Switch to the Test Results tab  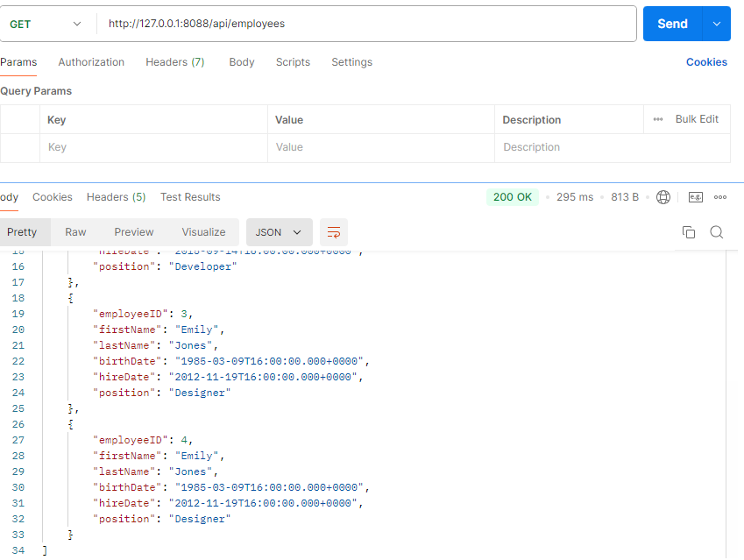click(190, 197)
